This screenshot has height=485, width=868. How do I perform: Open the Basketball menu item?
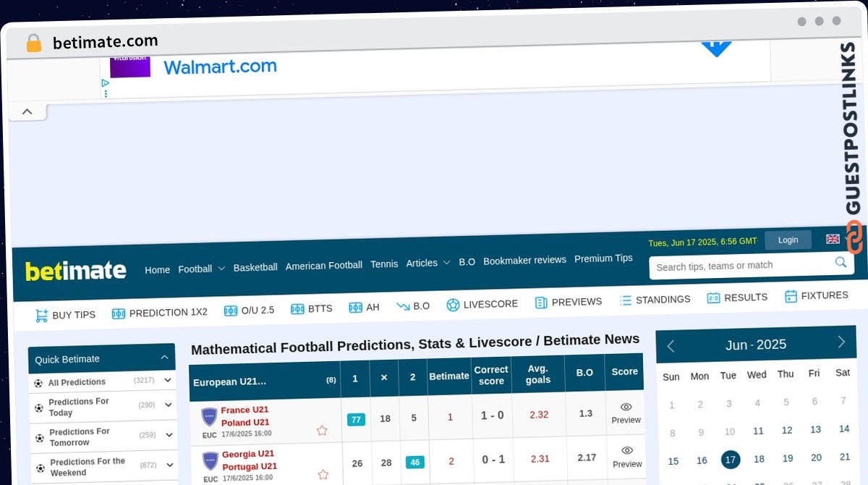(x=255, y=267)
